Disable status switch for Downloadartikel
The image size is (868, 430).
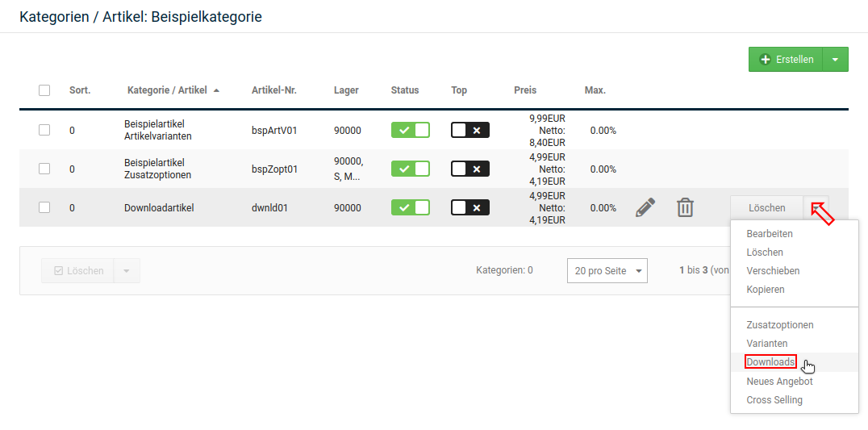[410, 207]
